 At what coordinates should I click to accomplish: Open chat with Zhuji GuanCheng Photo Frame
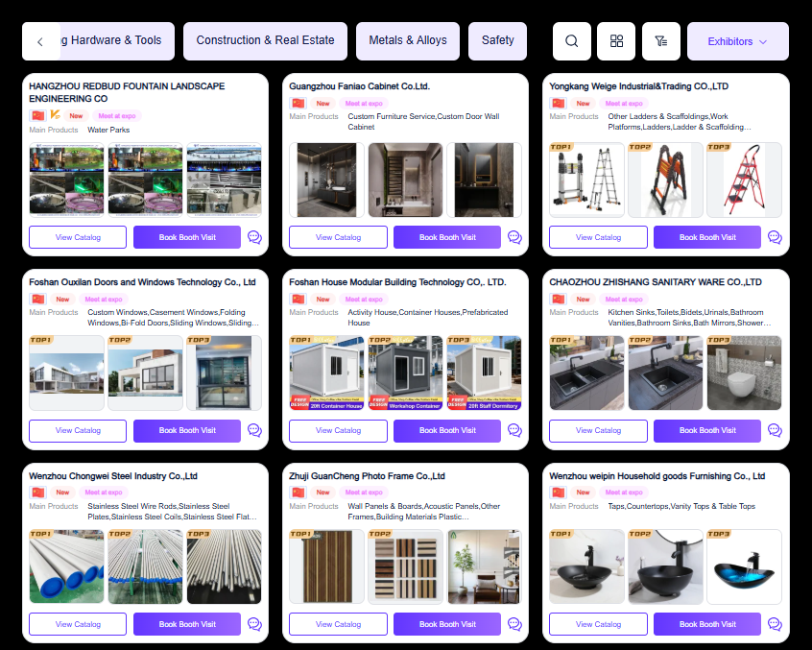(x=514, y=624)
